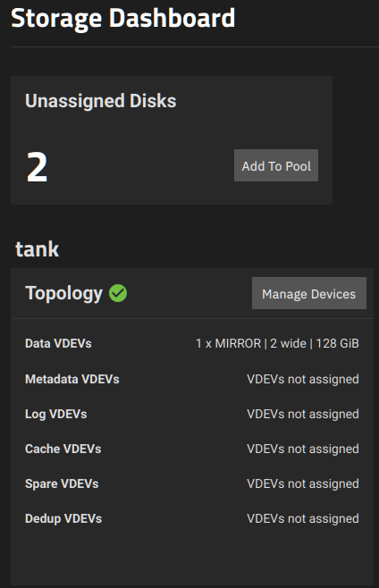The width and height of the screenshot is (379, 588).
Task: Open Manage Devices for tank pool
Action: point(308,293)
